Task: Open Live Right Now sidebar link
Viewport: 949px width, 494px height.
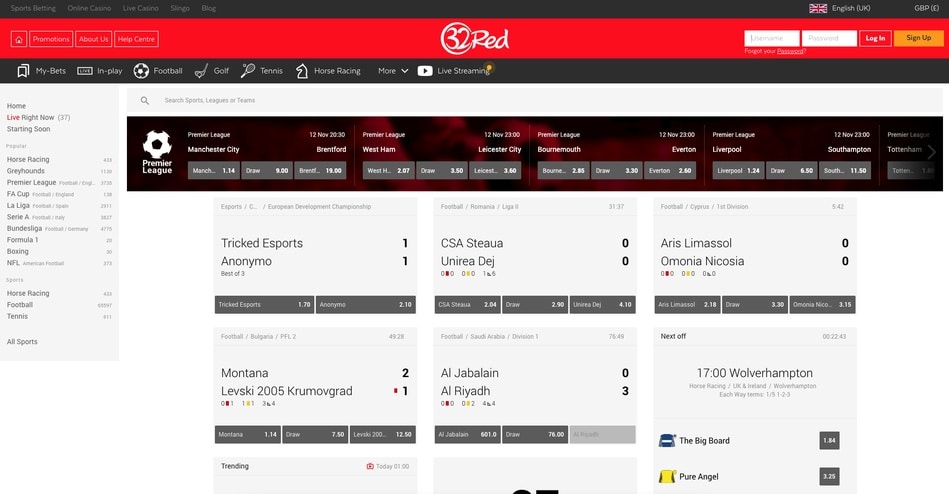Action: click(x=38, y=117)
